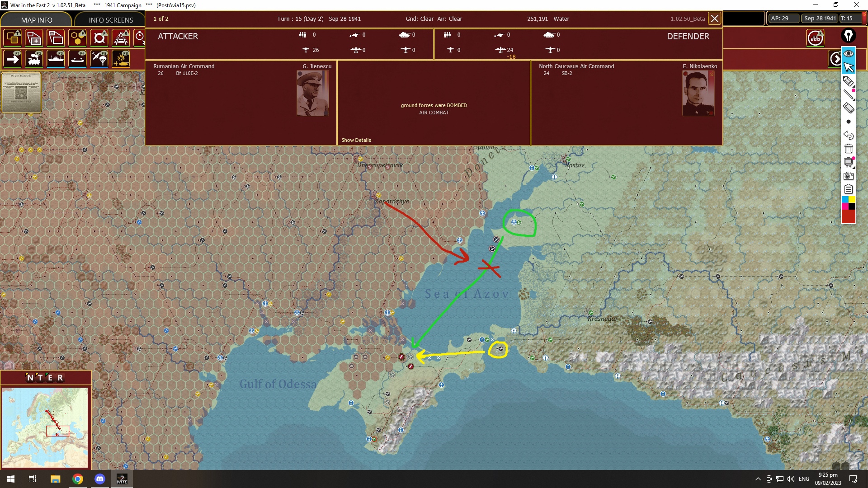
Task: Close the air combat report panel
Action: click(x=714, y=19)
